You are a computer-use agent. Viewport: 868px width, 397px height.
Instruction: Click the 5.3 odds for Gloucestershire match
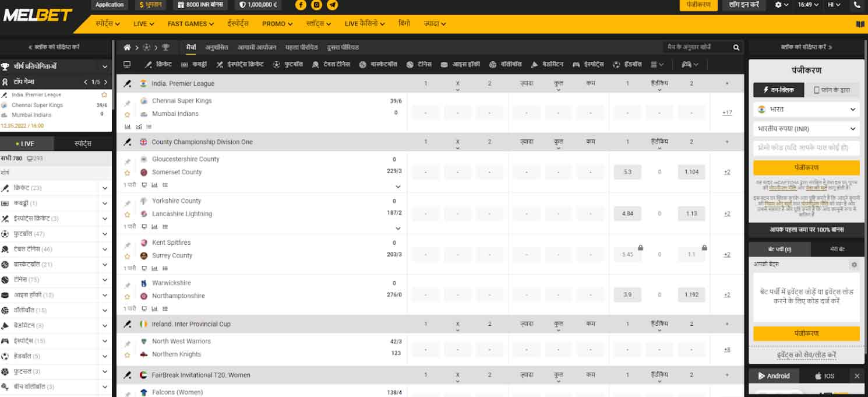click(627, 172)
